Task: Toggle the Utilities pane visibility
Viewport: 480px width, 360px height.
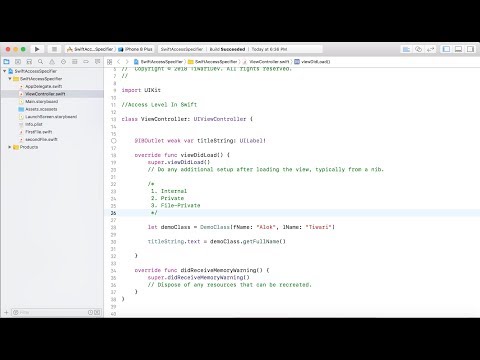Action: [x=470, y=49]
